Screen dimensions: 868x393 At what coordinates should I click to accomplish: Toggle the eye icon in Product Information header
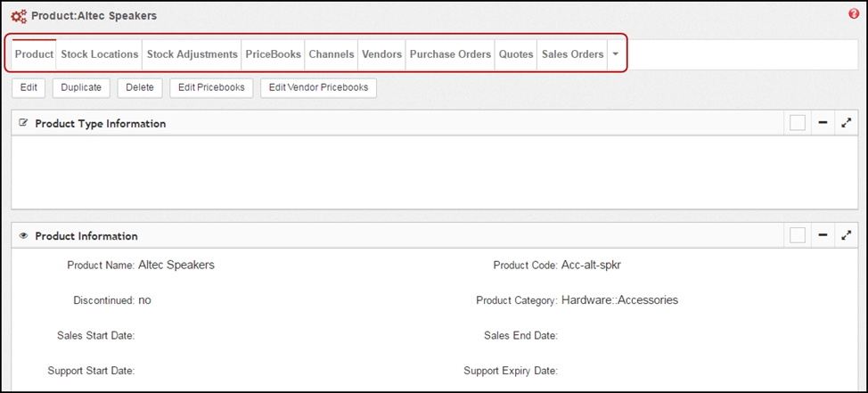[23, 236]
